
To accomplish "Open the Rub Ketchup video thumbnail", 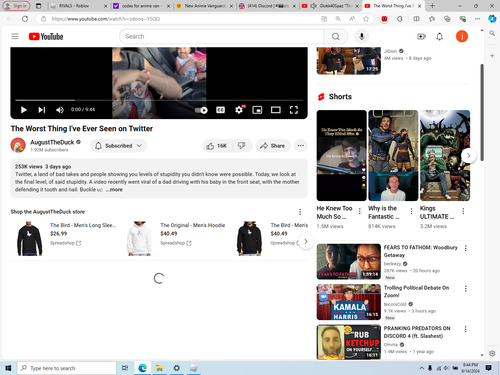I will tap(349, 342).
